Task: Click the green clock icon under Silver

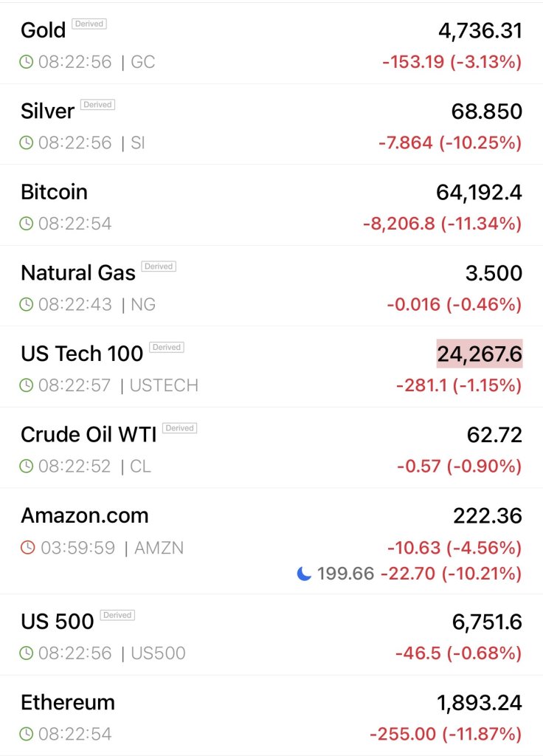Action: (27, 142)
